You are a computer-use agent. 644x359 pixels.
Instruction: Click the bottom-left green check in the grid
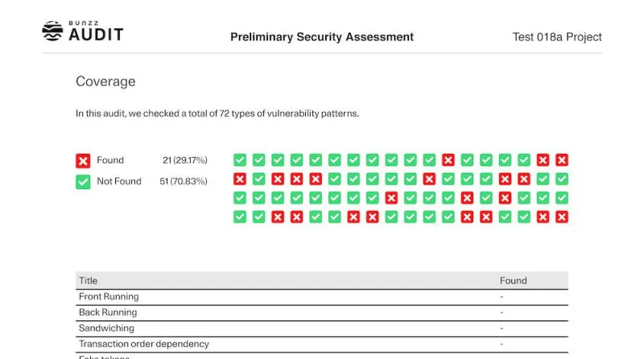(x=240, y=217)
